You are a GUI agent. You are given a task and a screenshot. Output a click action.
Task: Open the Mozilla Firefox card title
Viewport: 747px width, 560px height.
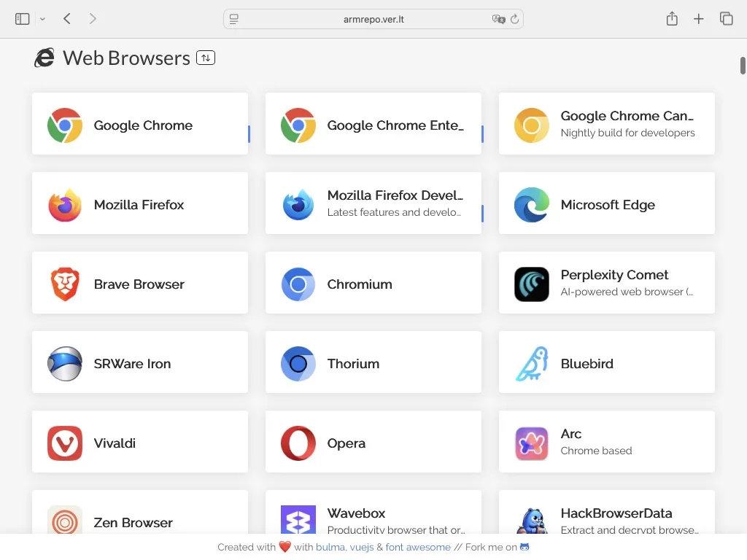click(x=139, y=205)
